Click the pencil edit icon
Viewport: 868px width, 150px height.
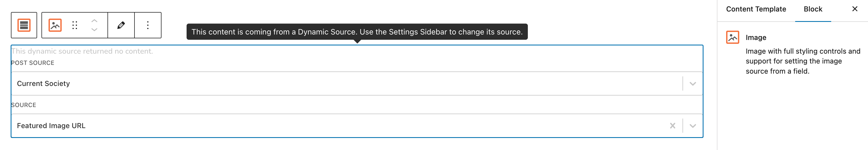(121, 25)
